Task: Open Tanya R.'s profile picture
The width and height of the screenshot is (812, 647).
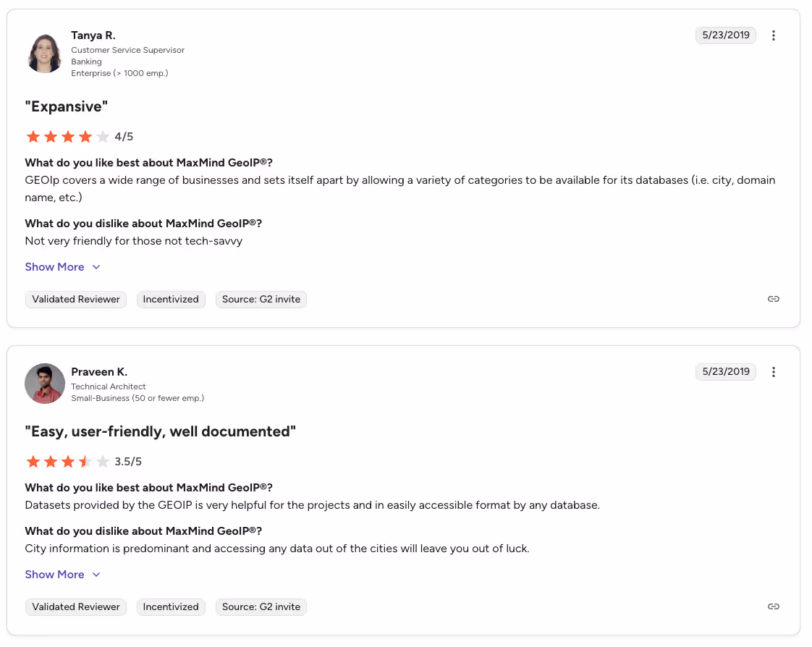Action: pyautogui.click(x=44, y=52)
